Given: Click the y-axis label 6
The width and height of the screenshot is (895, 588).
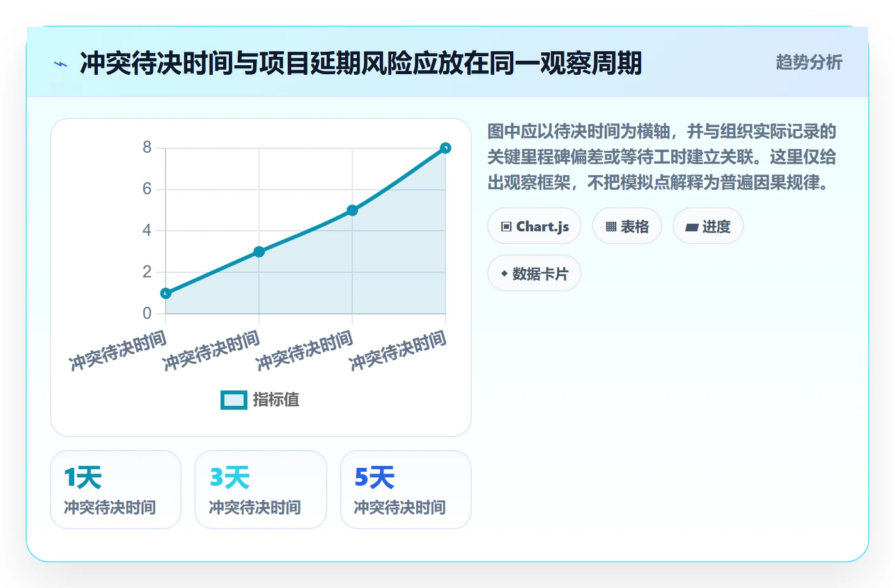Looking at the screenshot, I should (147, 189).
